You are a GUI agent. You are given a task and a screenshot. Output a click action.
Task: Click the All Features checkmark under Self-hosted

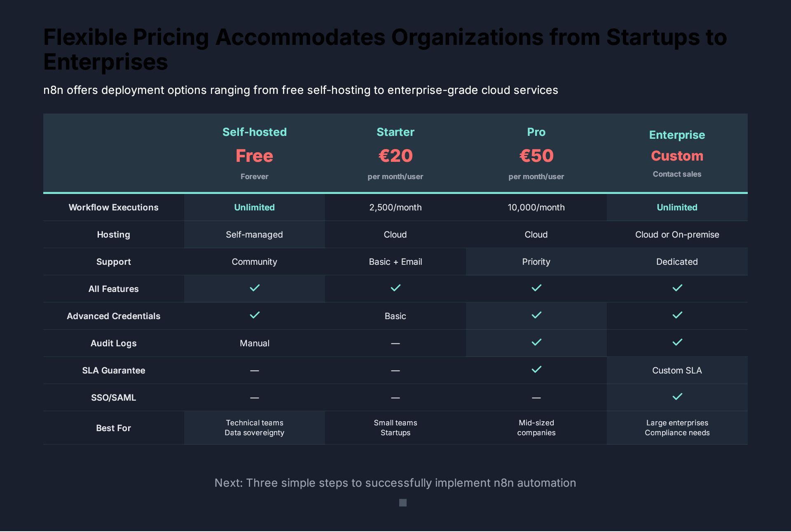click(x=255, y=288)
